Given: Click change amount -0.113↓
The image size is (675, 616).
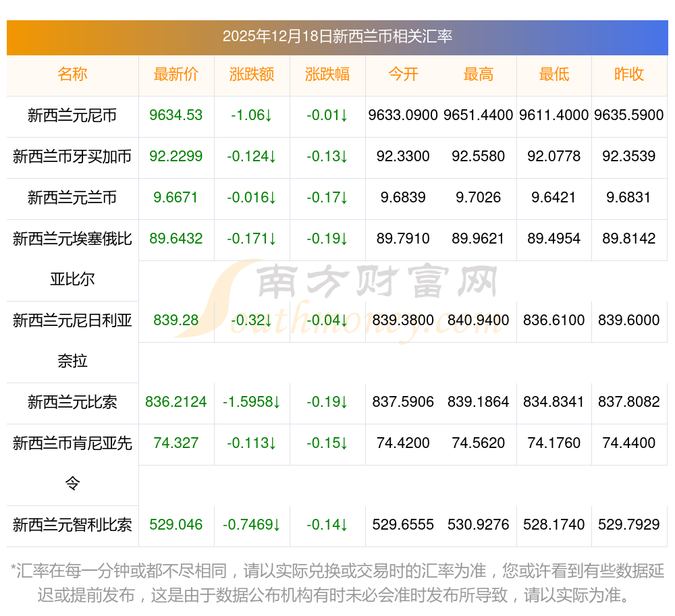Looking at the screenshot, I should click(x=252, y=442).
